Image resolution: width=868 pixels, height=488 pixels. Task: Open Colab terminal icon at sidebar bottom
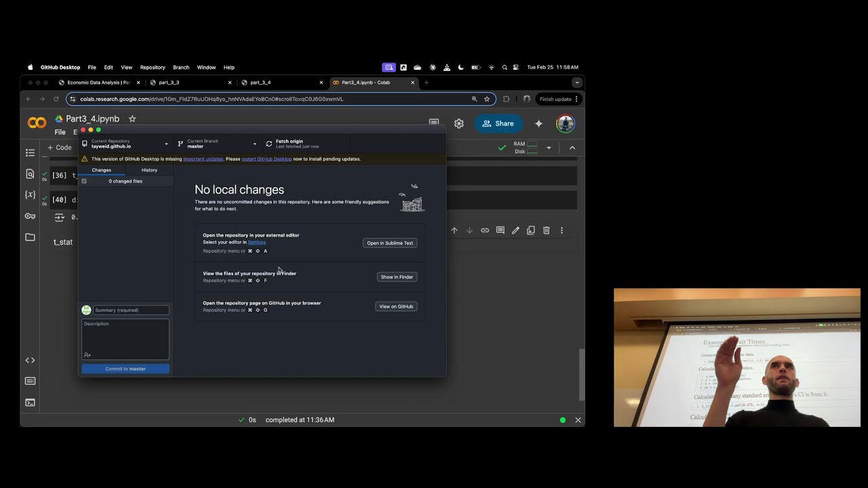(30, 402)
